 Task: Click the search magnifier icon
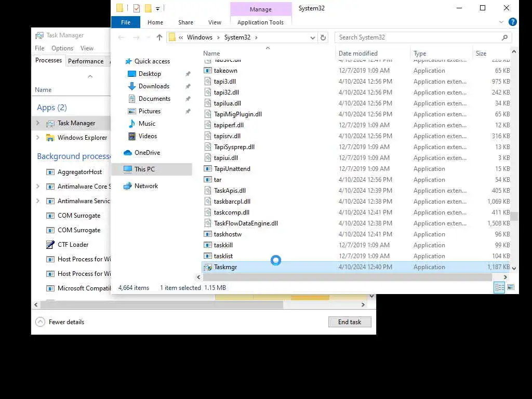click(x=504, y=37)
